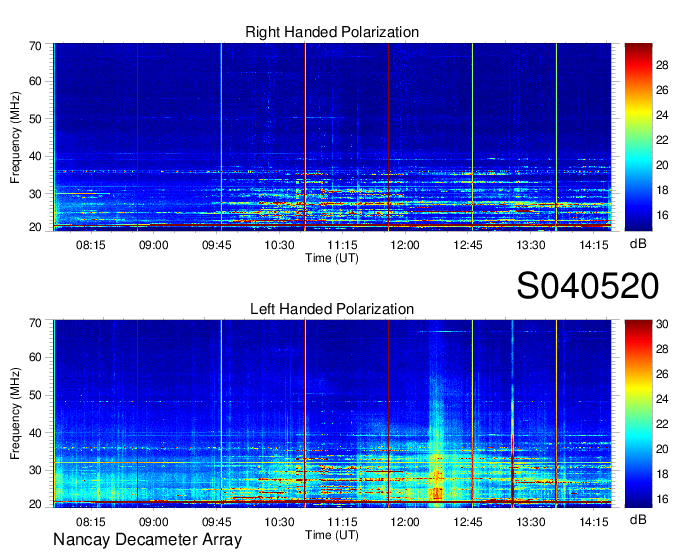Click the 13:30 tick label on top plot
The width and height of the screenshot is (680, 552).
(x=530, y=245)
